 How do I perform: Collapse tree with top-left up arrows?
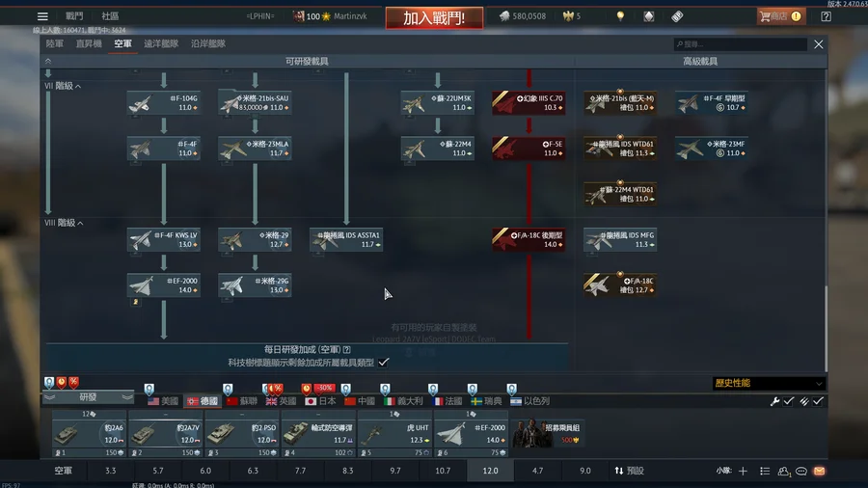[x=48, y=61]
